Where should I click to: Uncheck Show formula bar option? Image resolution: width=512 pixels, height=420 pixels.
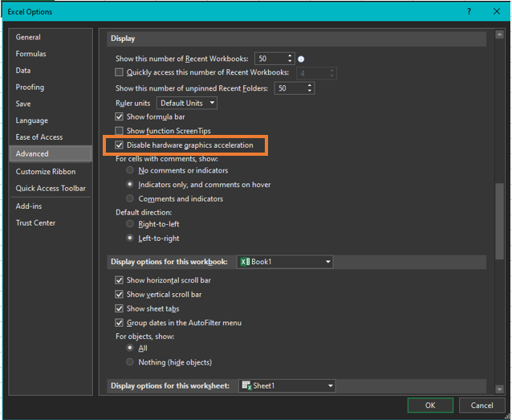pos(120,117)
